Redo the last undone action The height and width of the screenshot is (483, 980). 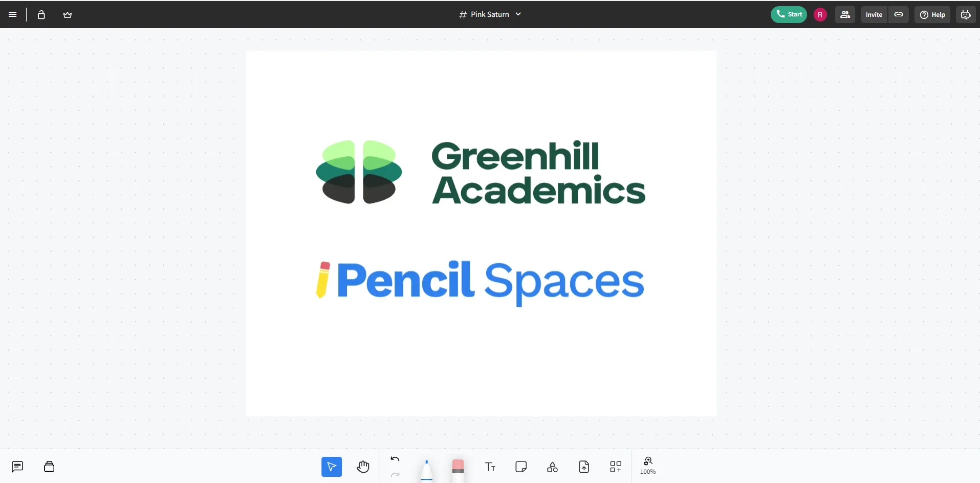click(x=395, y=475)
